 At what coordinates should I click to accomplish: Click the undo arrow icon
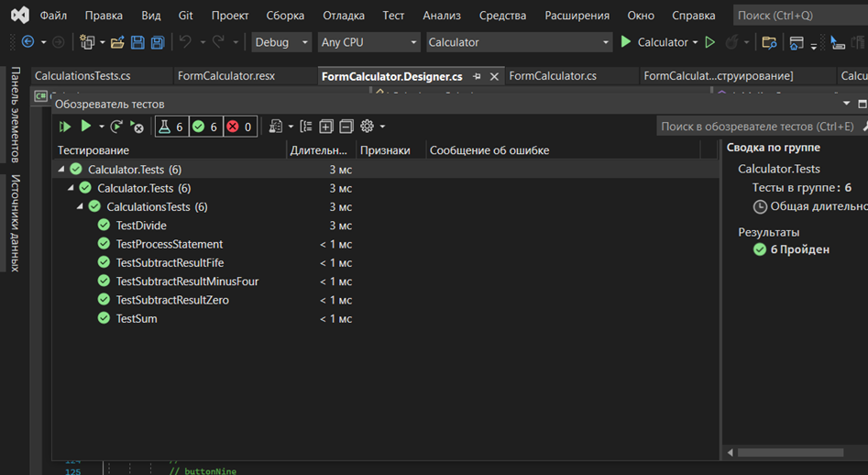185,41
